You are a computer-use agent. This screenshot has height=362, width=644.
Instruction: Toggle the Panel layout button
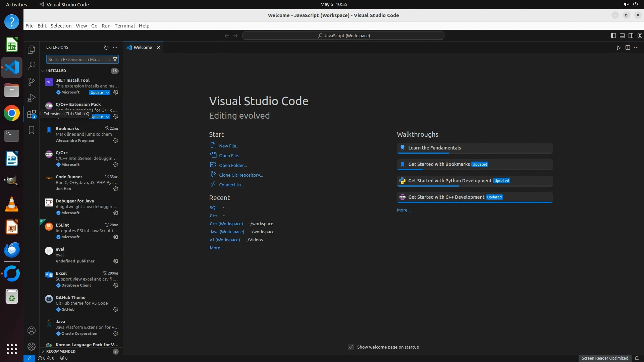622,36
